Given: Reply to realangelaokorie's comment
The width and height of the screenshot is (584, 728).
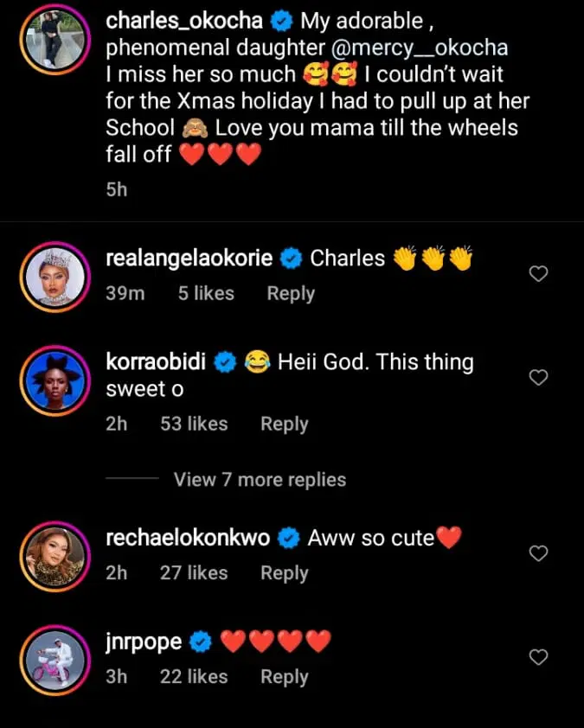Looking at the screenshot, I should [291, 294].
